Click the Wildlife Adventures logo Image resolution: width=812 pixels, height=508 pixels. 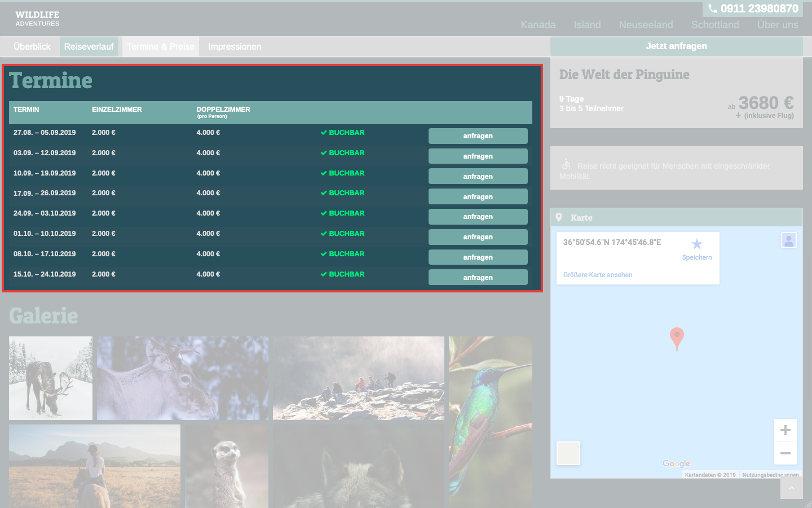pos(37,19)
